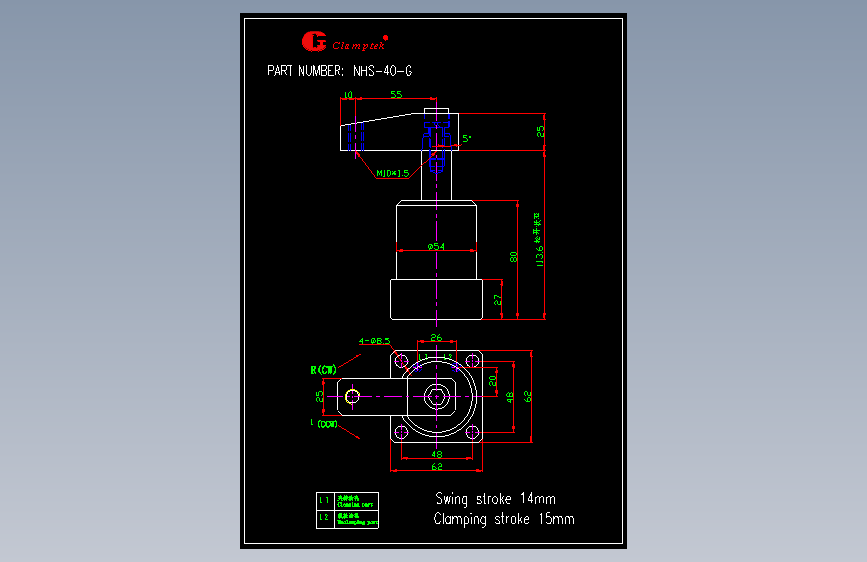This screenshot has height=562, width=867.
Task: Pick the horizontal '62' flange width dimension
Action: [437, 466]
